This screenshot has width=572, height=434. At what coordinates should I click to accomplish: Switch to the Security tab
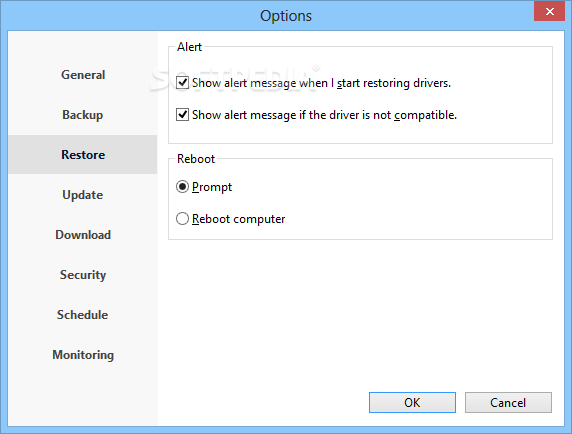tap(83, 275)
